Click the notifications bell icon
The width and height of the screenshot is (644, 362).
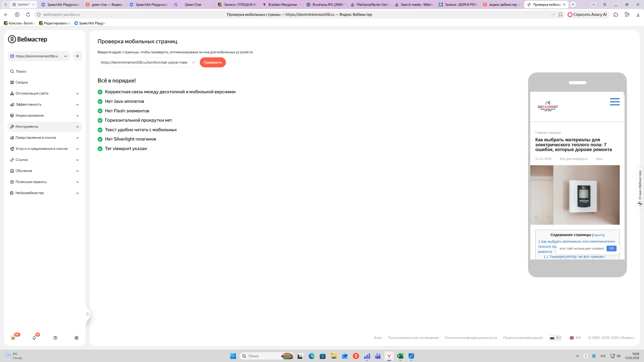pos(34,338)
